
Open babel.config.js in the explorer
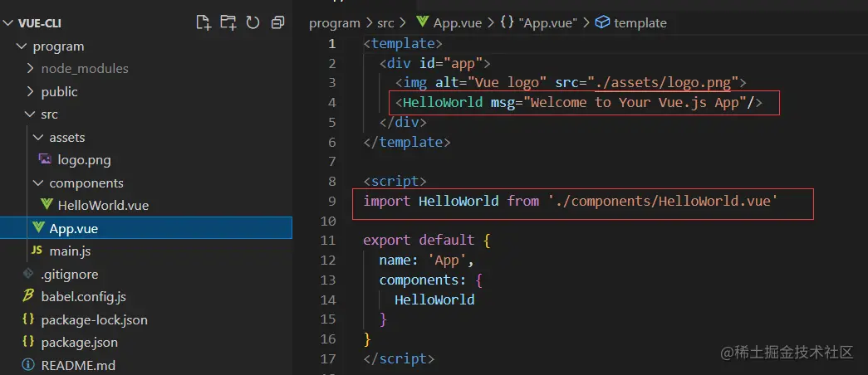(84, 297)
